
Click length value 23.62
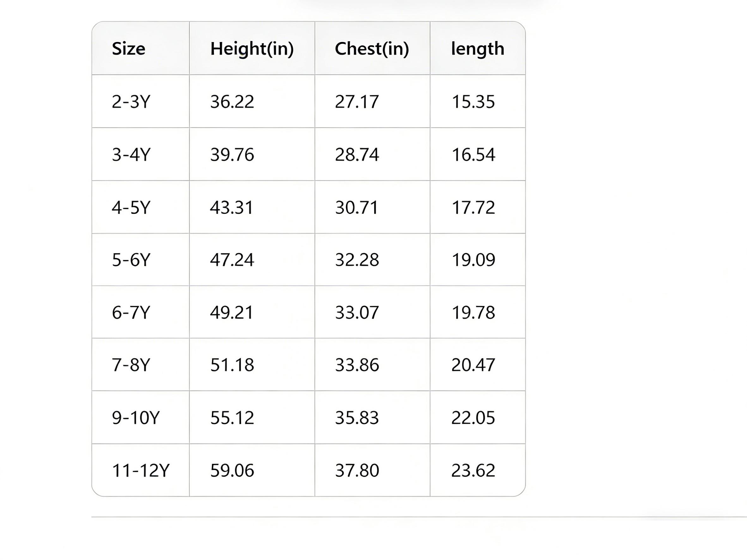(x=473, y=471)
